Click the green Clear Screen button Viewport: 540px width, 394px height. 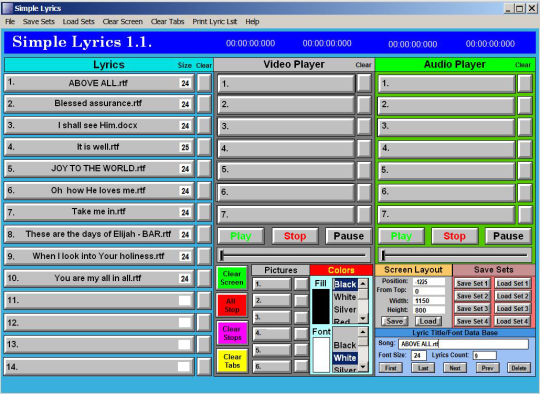232,278
